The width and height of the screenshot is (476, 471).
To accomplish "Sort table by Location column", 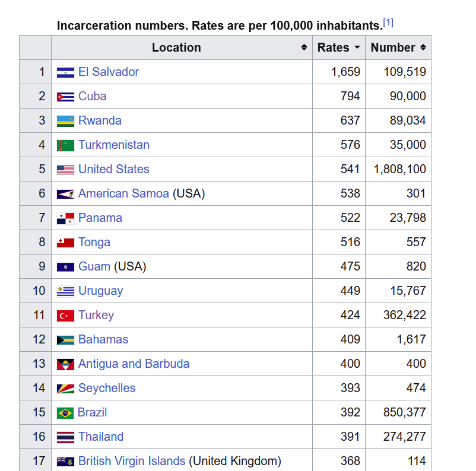I will [x=304, y=47].
